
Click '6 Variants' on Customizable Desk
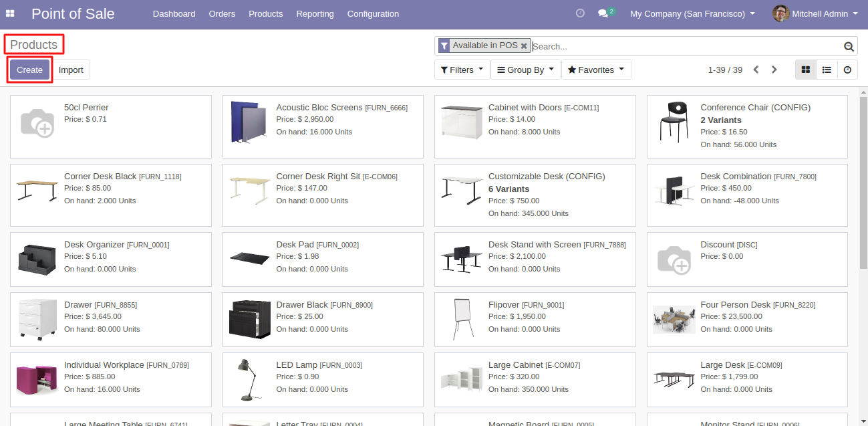pyautogui.click(x=509, y=189)
